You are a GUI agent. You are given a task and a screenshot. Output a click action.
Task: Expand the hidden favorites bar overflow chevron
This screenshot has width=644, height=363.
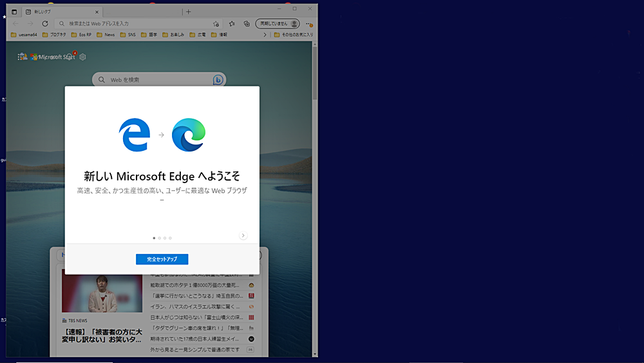(x=265, y=35)
